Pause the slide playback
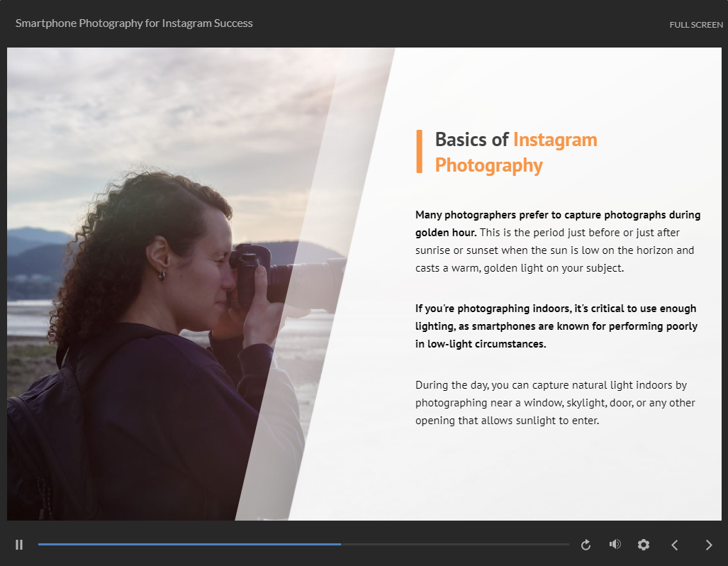The height and width of the screenshot is (566, 728). pos(19,545)
